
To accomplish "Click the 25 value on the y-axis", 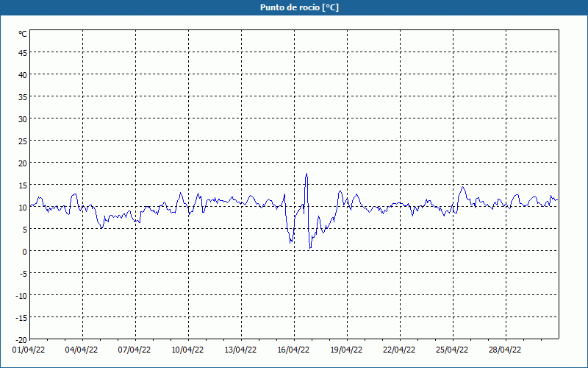I will 23,141.
